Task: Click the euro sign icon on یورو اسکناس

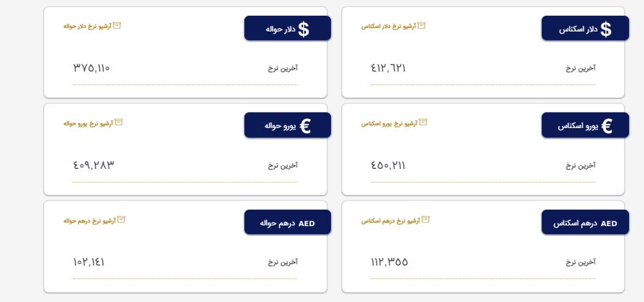Action: (x=607, y=126)
